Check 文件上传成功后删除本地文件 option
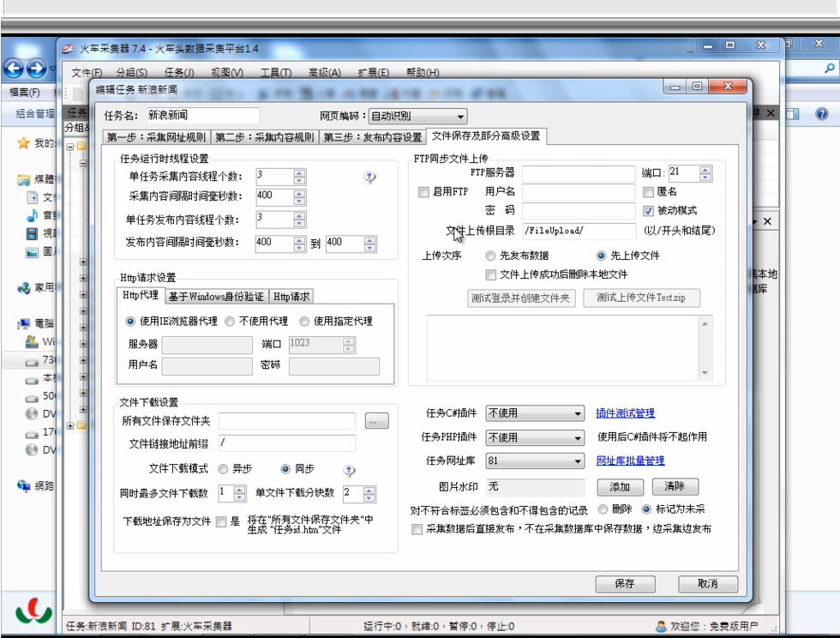This screenshot has width=840, height=638. pos(490,275)
